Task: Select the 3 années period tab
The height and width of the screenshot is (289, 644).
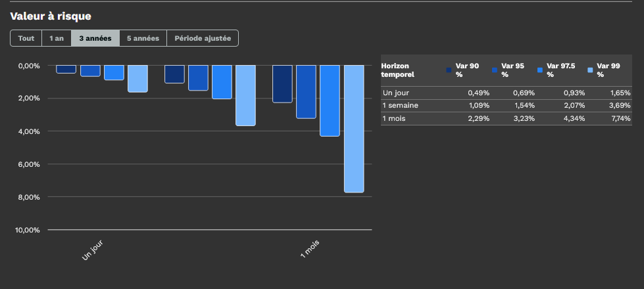Action: click(95, 39)
